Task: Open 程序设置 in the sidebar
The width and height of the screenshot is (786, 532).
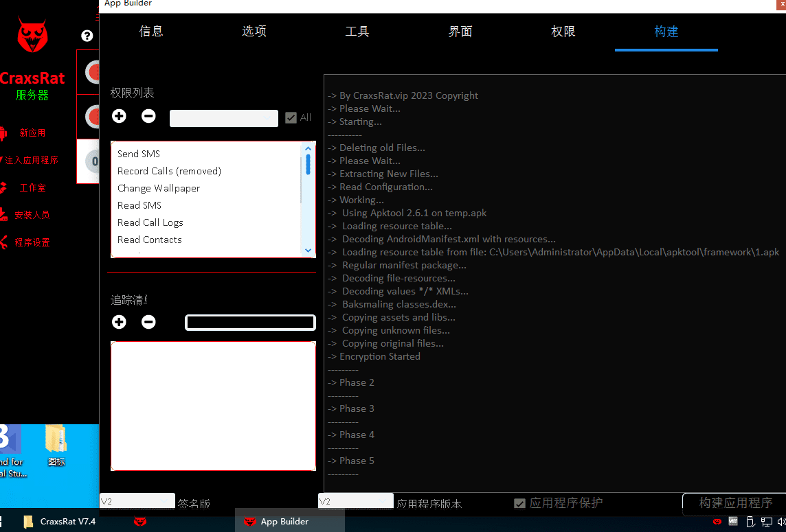Action: click(x=32, y=242)
